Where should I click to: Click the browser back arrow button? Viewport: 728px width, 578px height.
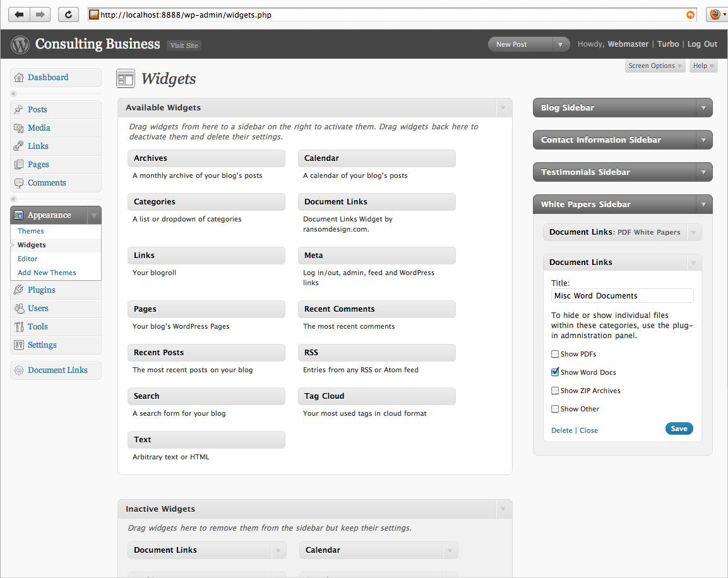click(x=19, y=15)
